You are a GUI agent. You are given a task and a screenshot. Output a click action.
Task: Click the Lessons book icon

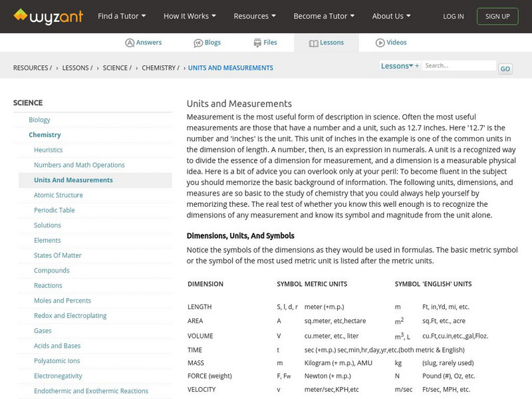point(314,43)
